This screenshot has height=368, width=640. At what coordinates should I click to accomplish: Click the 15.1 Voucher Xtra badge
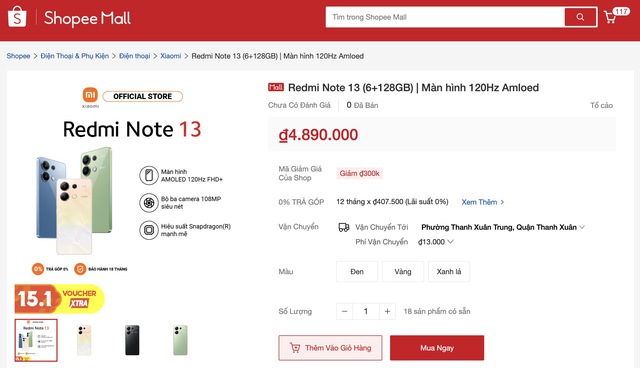[x=60, y=299]
